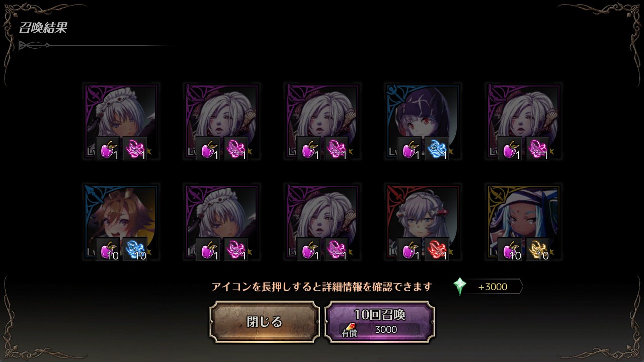This screenshot has width=644, height=362.
Task: Tap purple apple icon on gold-framed character
Action: pos(510,249)
